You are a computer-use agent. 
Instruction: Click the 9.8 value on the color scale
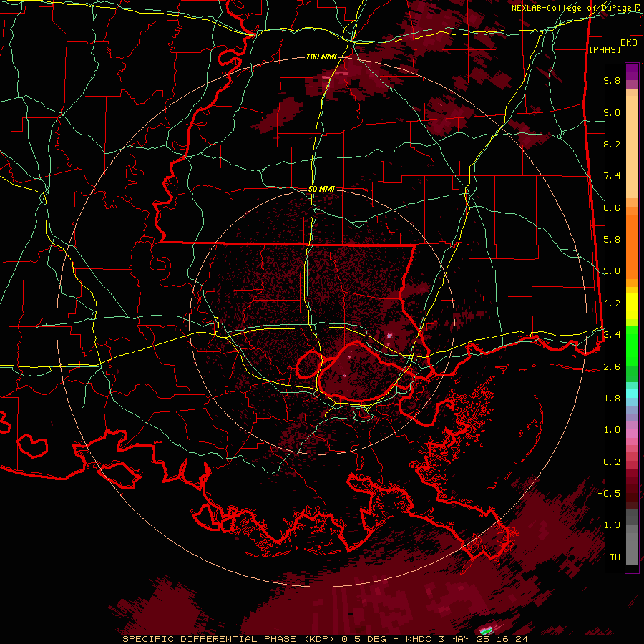pyautogui.click(x=612, y=80)
